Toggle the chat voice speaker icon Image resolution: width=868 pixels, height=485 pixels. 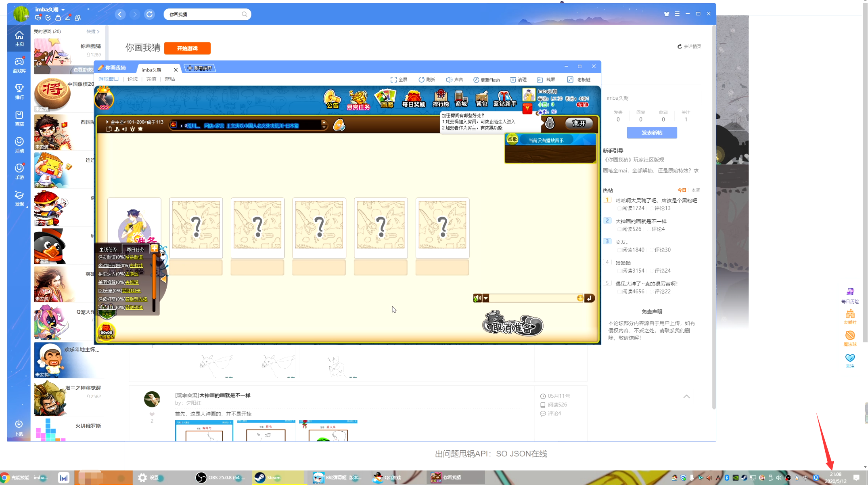(x=477, y=298)
